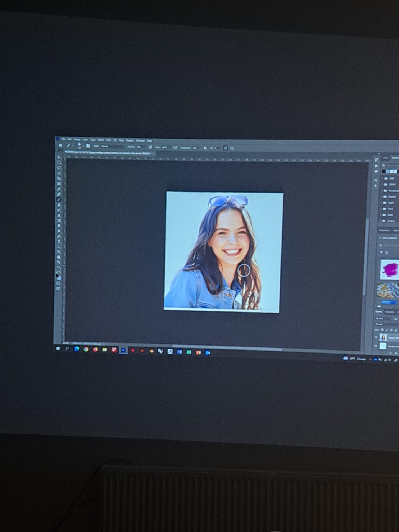Open the Opacity value dropdown
The height and width of the screenshot is (532, 399).
pos(141,147)
